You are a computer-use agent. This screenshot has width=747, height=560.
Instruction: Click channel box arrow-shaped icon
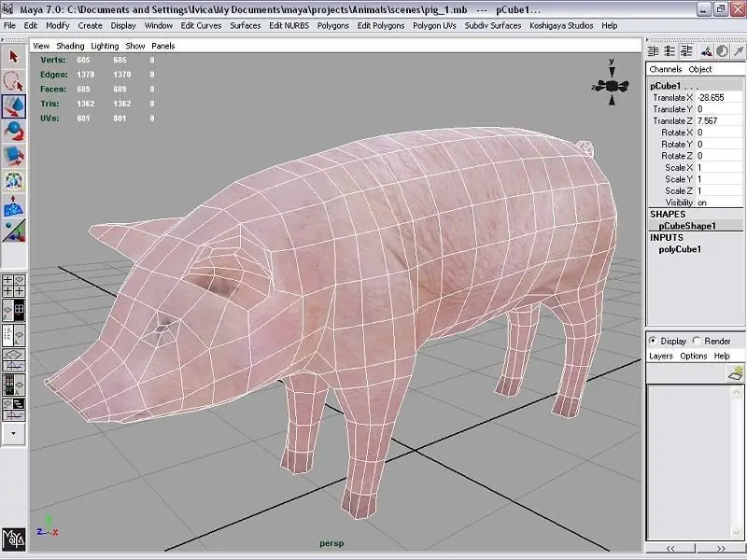(x=739, y=51)
